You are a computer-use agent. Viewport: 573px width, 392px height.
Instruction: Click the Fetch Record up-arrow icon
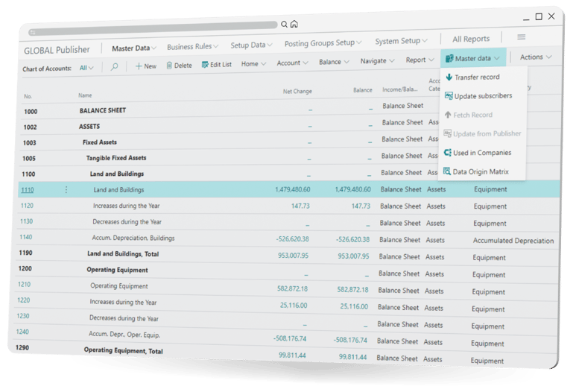pos(448,115)
